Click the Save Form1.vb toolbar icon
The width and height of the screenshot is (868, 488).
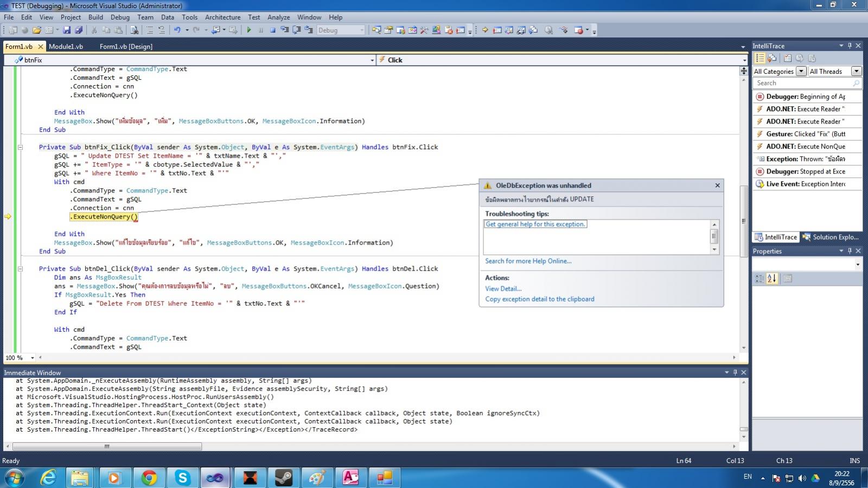pos(67,30)
